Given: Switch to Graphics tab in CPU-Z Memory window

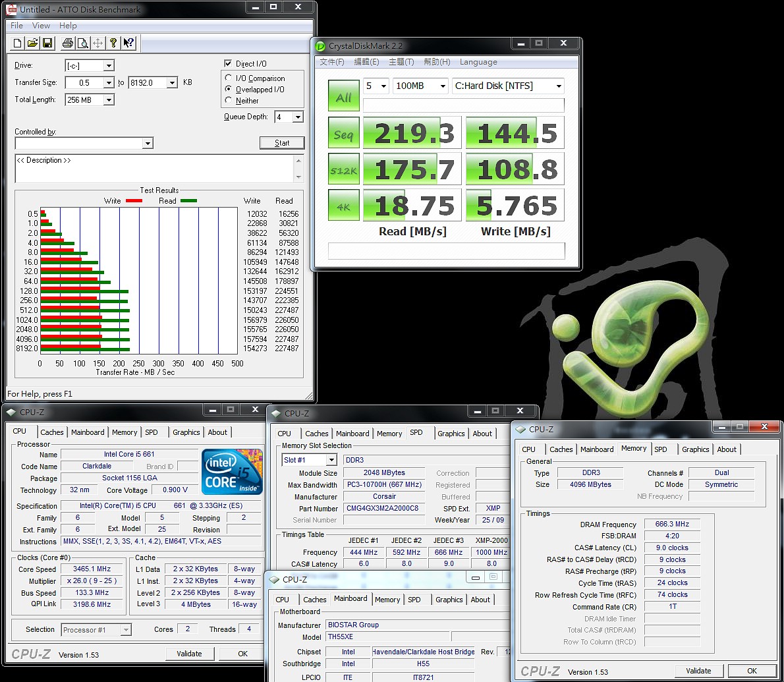Looking at the screenshot, I should (696, 449).
